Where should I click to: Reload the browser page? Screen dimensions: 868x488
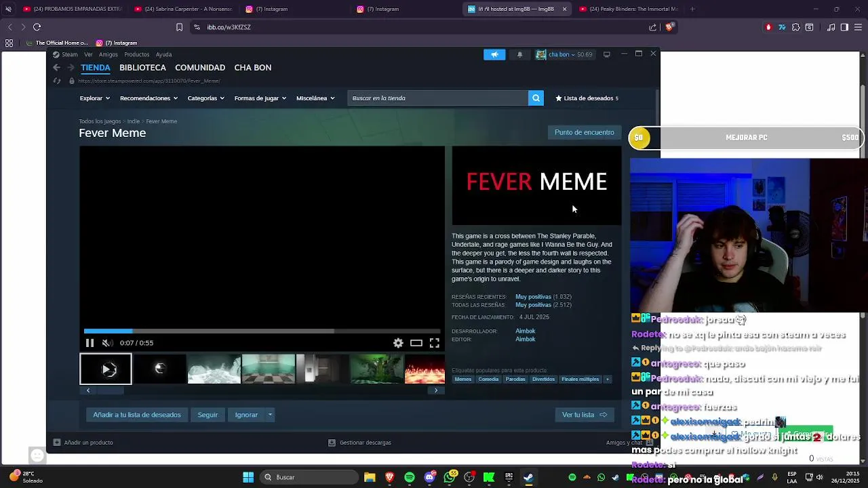[37, 27]
